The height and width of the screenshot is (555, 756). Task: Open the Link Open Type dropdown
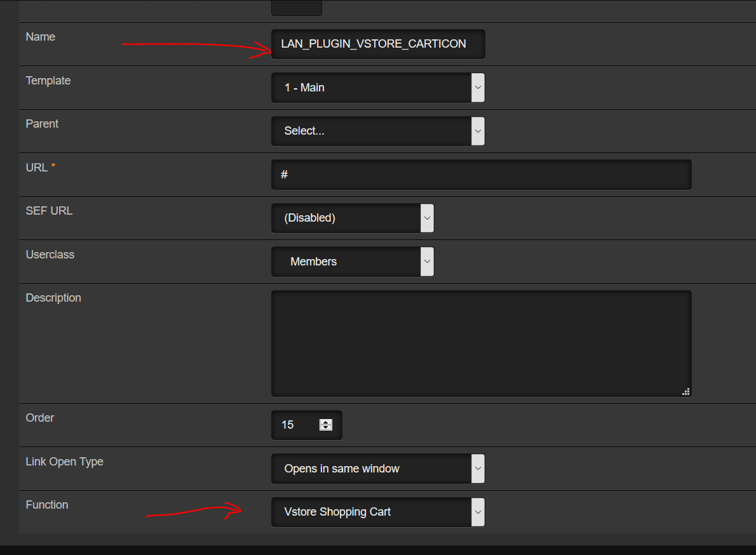coord(378,469)
